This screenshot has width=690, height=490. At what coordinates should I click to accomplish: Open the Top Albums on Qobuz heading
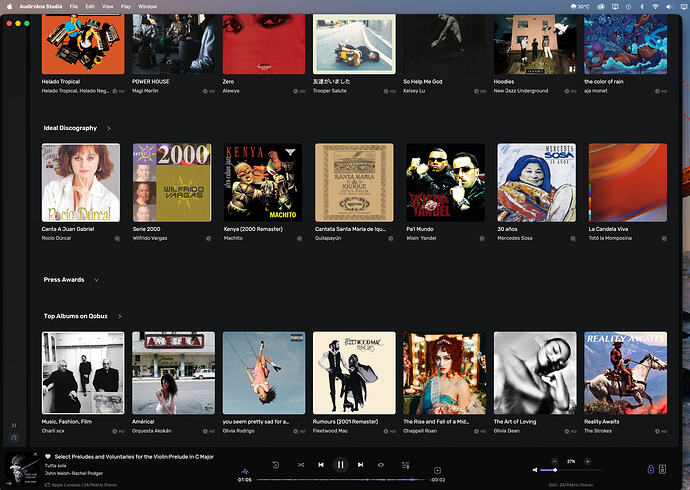75,316
